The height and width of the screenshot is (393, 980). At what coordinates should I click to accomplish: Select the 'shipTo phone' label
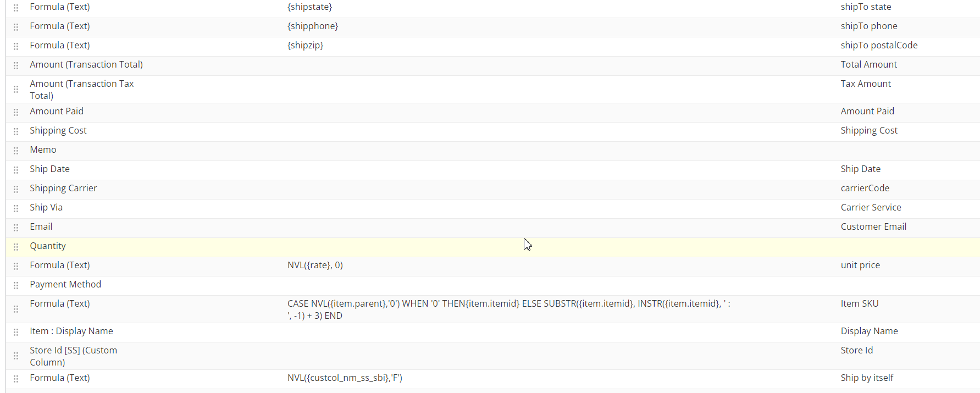[869, 26]
